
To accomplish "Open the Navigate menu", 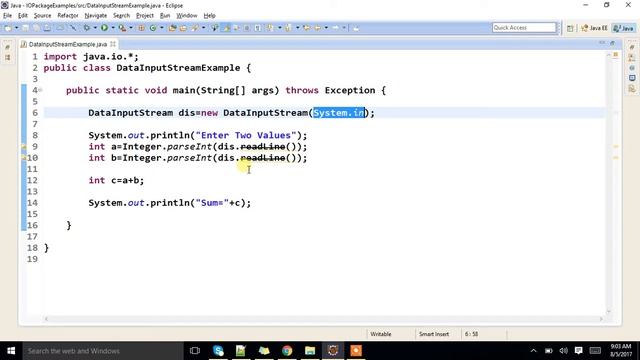I will (96, 16).
